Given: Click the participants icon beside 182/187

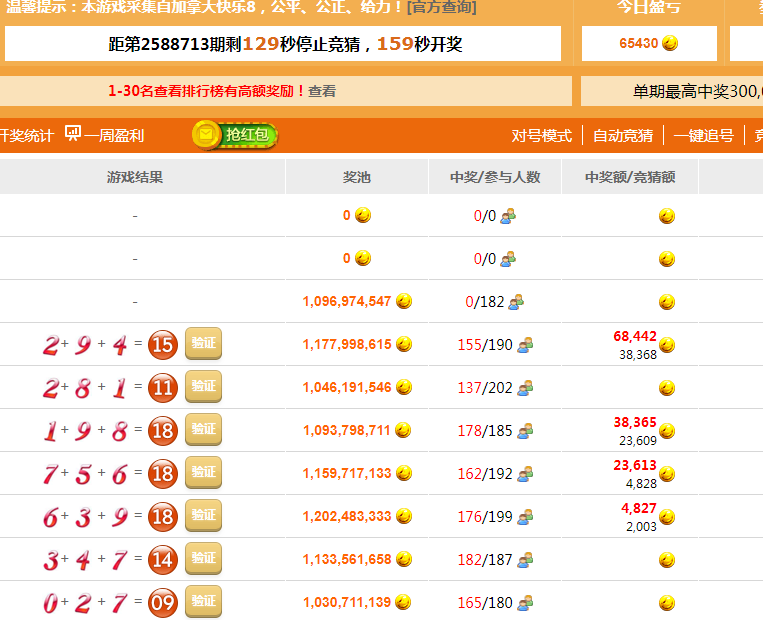Looking at the screenshot, I should (x=525, y=560).
